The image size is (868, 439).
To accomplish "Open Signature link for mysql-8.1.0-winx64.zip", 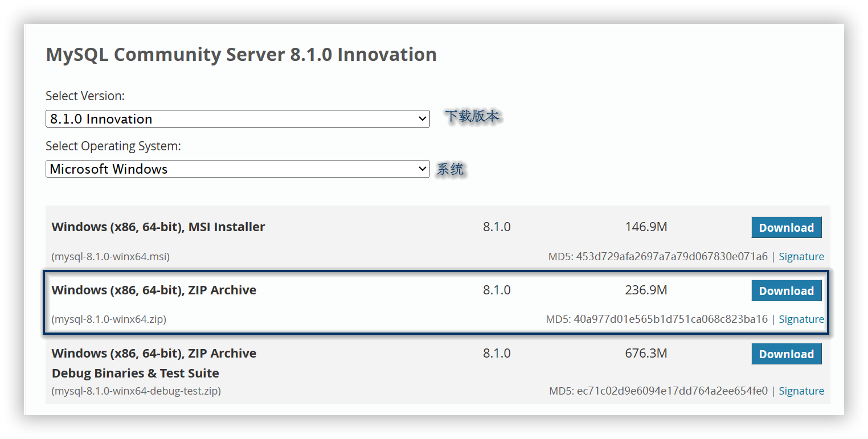I will coord(801,319).
